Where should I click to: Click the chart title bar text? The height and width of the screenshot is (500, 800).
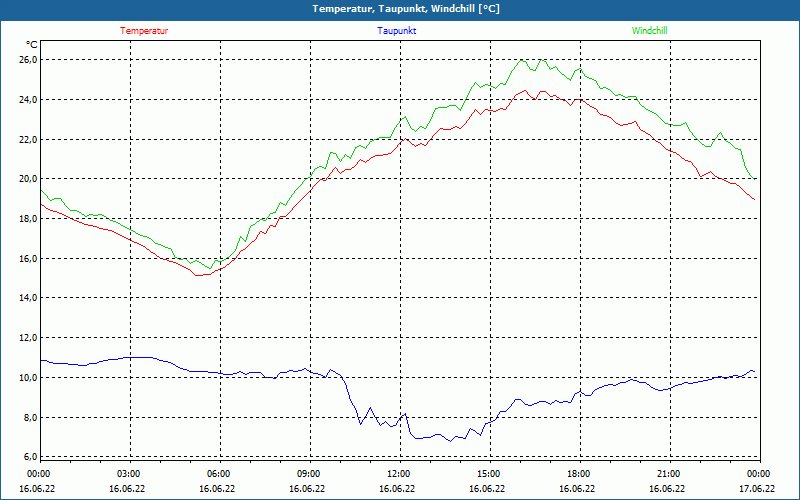click(x=399, y=9)
